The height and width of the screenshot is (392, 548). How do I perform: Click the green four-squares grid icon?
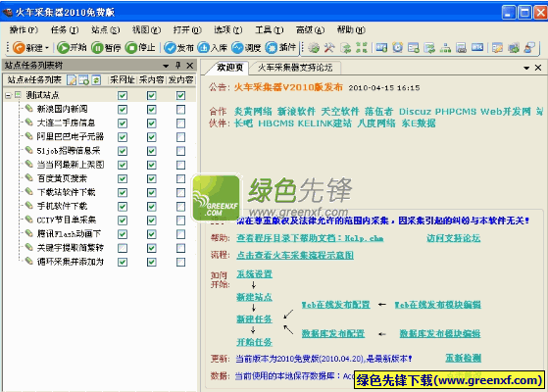point(362,47)
